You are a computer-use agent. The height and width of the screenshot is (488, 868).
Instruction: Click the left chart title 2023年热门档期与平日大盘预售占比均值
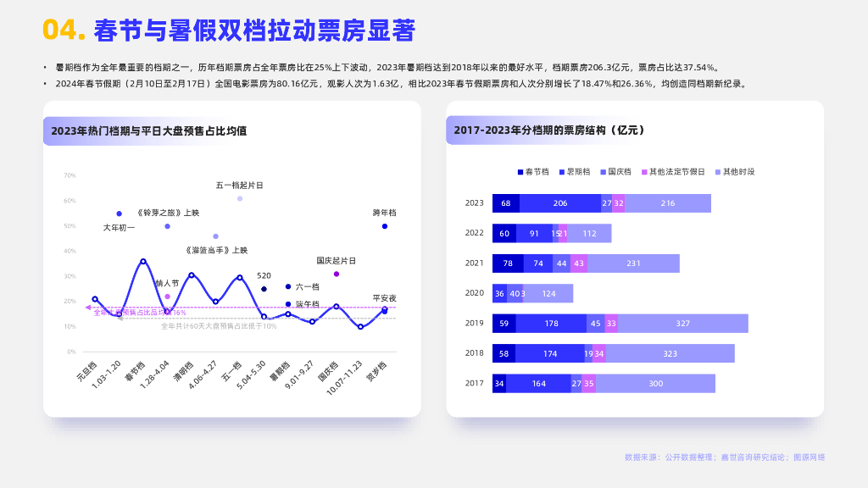coord(149,131)
